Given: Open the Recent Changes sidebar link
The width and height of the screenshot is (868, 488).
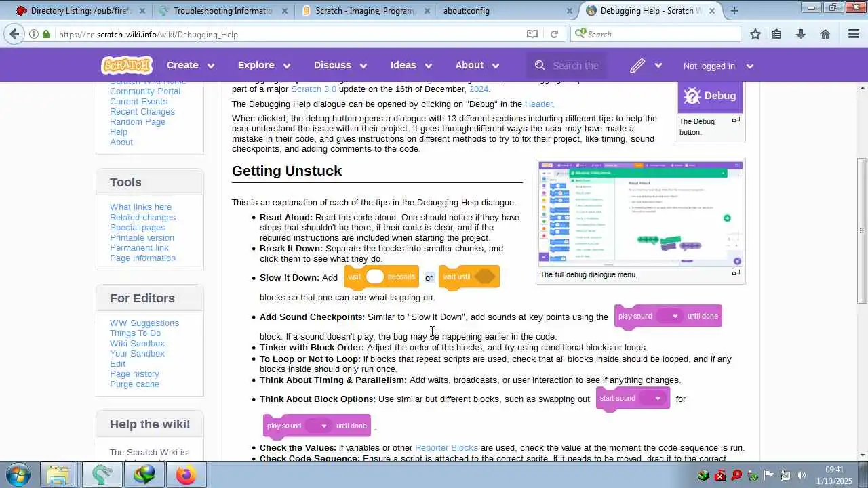Looking at the screenshot, I should pyautogui.click(x=142, y=112).
